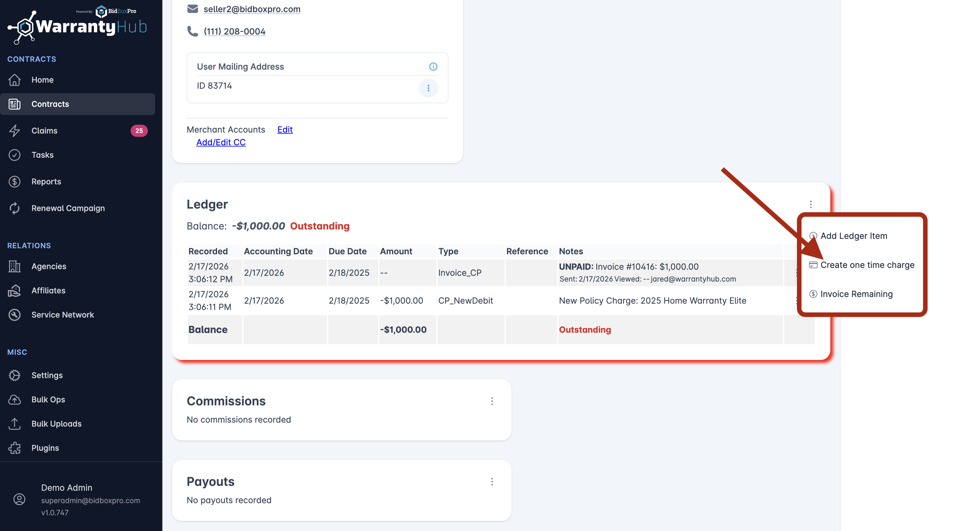This screenshot has width=980, height=531.
Task: Open mailing address ID 83714 options
Action: [x=428, y=88]
